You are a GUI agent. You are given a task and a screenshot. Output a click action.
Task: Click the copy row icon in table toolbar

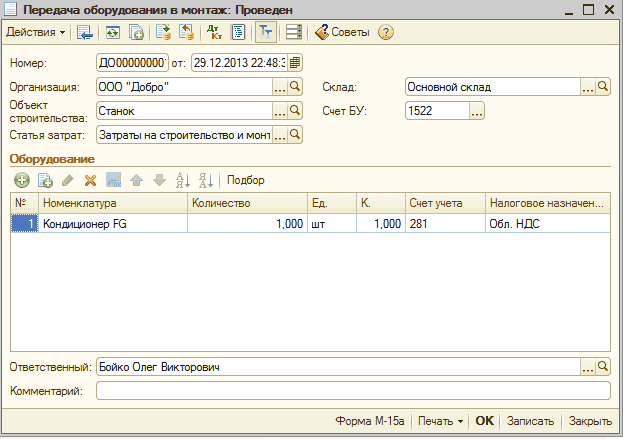pyautogui.click(x=45, y=180)
